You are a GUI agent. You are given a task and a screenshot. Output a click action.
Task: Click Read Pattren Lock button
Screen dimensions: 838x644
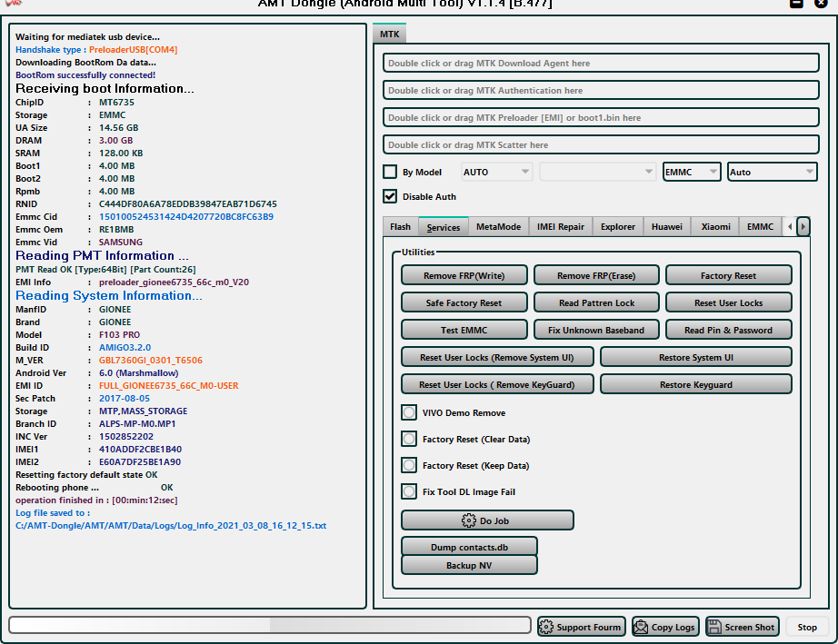coord(596,302)
